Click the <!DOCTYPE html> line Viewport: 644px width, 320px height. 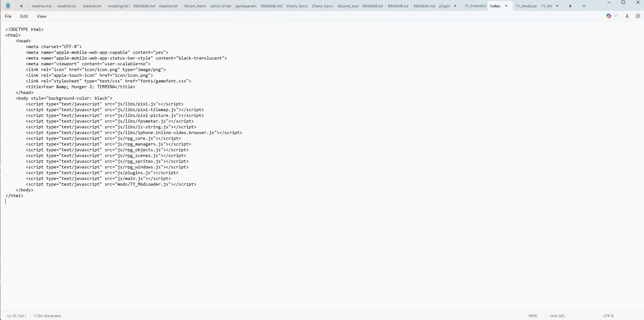tap(24, 29)
